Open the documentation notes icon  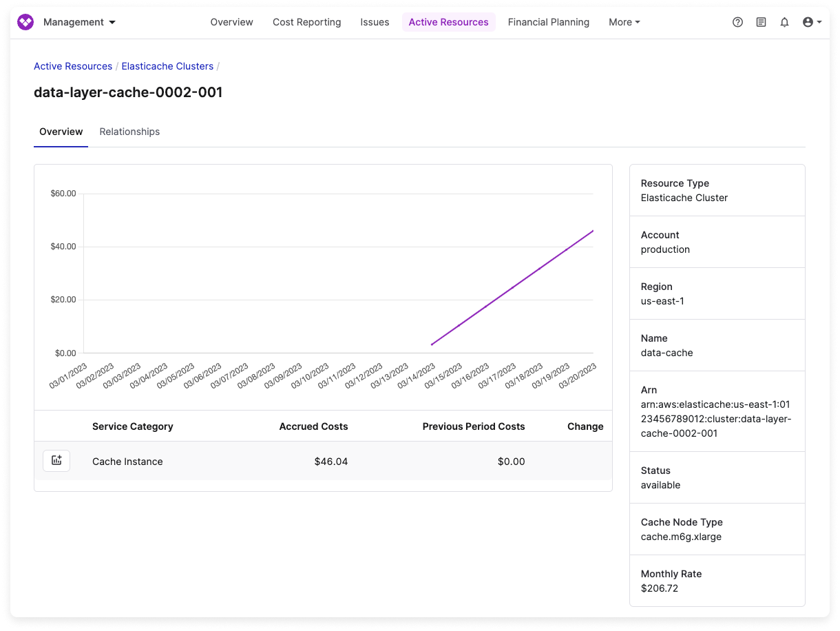tap(761, 22)
